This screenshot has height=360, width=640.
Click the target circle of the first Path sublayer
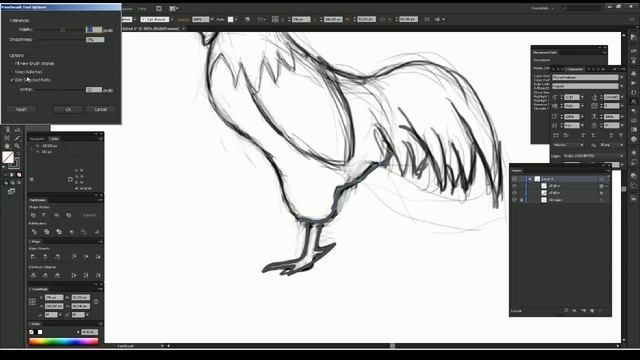(x=602, y=186)
